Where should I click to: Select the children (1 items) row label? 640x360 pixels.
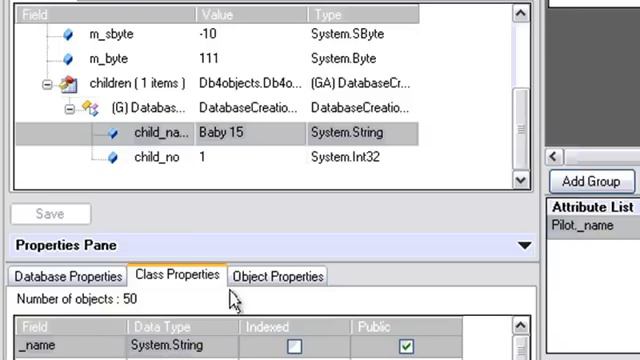[x=137, y=83]
